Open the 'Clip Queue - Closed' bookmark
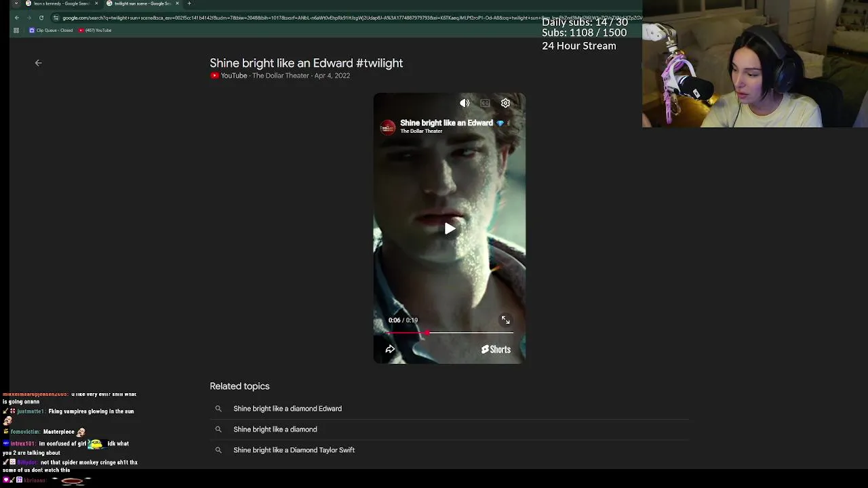Screen dimensions: 868x488 51,30
